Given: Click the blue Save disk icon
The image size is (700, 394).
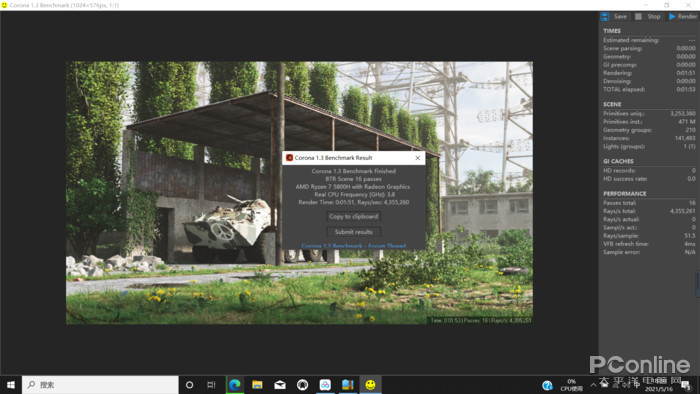Looking at the screenshot, I should coord(604,17).
